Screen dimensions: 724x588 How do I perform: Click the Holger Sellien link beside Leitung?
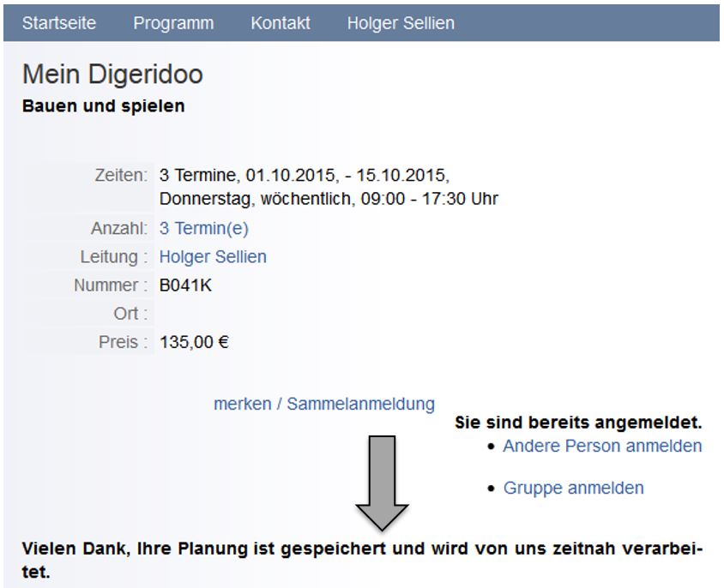213,257
